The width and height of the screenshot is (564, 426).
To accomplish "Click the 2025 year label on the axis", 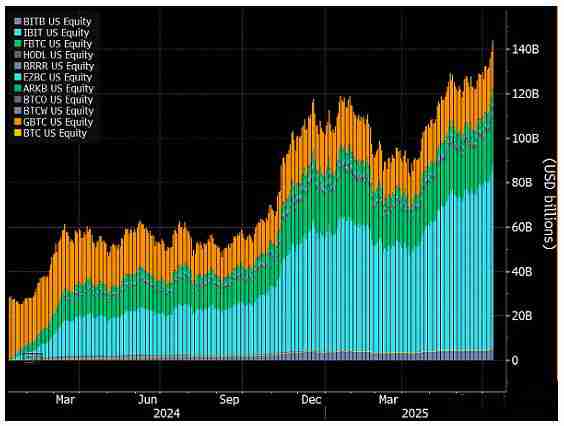I will (415, 413).
